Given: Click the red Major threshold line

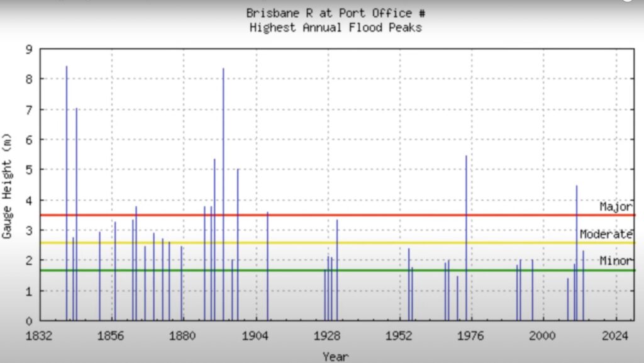Looking at the screenshot, I should [337, 215].
